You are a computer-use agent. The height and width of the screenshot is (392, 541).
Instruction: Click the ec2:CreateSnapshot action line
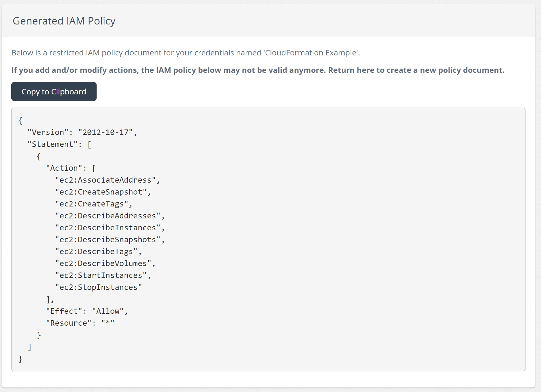point(103,192)
